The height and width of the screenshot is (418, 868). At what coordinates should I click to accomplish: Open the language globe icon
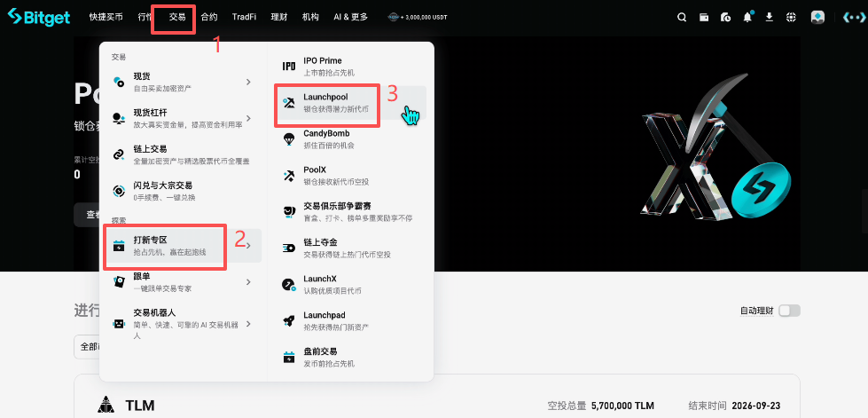click(791, 17)
